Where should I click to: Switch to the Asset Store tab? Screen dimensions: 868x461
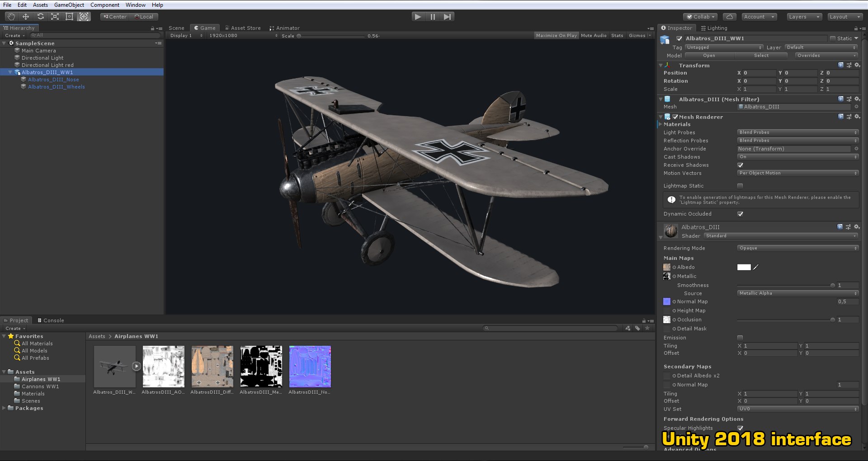click(243, 28)
